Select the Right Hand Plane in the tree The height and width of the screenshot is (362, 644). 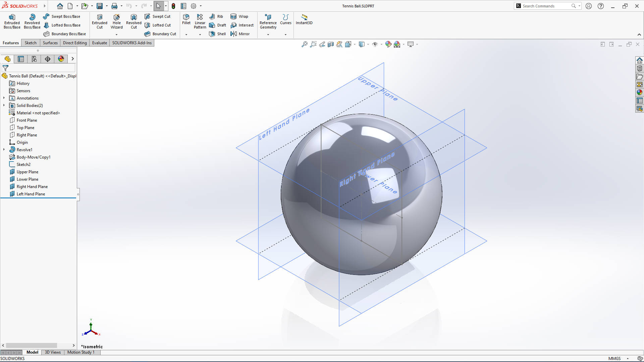click(x=32, y=186)
